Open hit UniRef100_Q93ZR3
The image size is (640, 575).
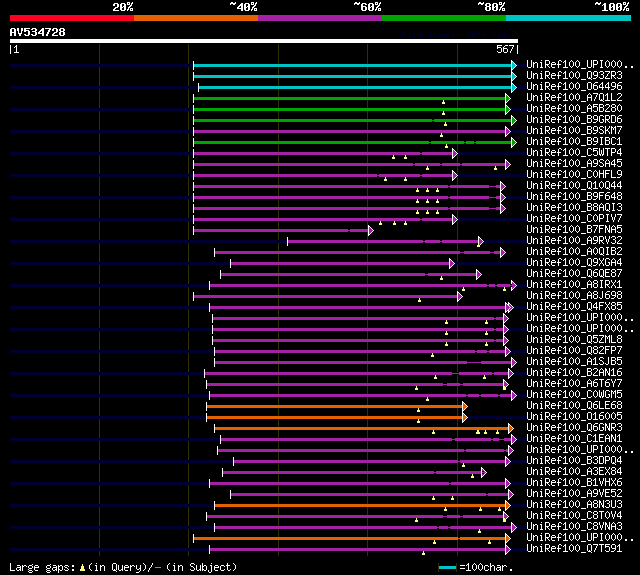(x=574, y=75)
